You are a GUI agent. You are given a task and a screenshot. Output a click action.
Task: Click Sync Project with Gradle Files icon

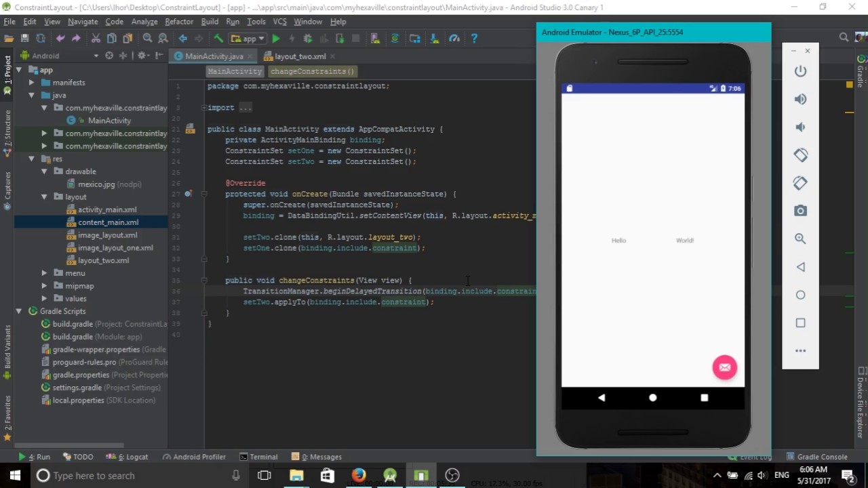395,39
